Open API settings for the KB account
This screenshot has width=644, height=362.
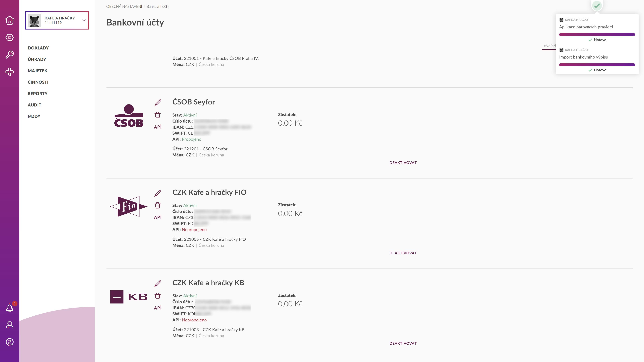pos(158,308)
